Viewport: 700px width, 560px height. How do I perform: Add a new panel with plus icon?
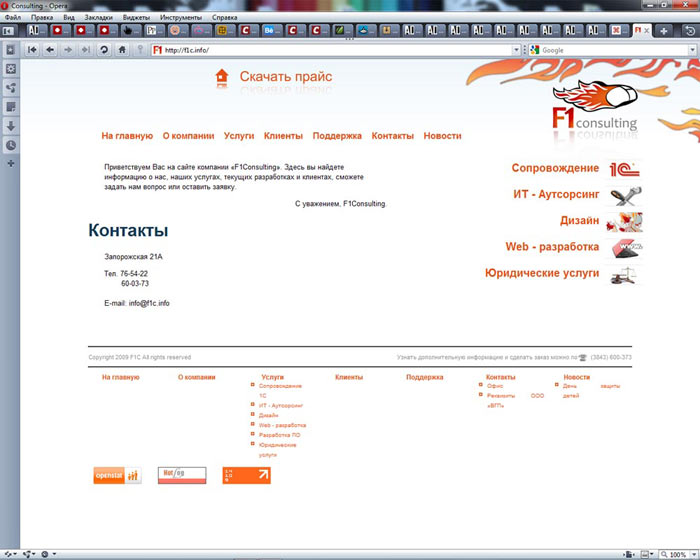click(x=11, y=163)
